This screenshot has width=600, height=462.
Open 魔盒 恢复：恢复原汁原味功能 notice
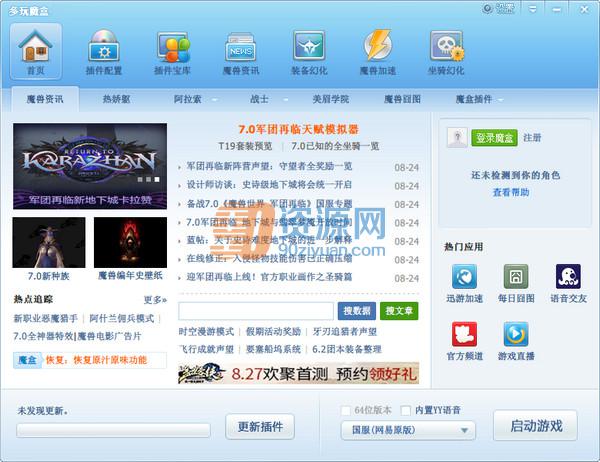tap(90, 360)
